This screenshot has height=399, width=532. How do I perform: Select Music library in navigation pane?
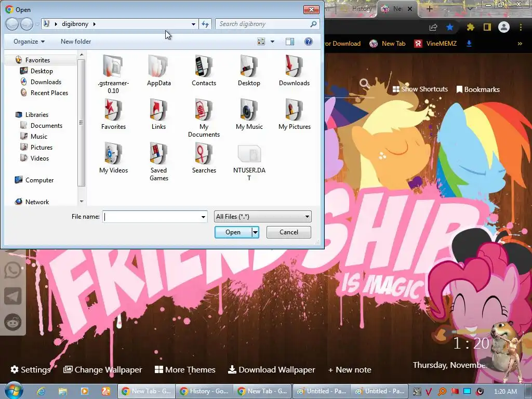[38, 137]
